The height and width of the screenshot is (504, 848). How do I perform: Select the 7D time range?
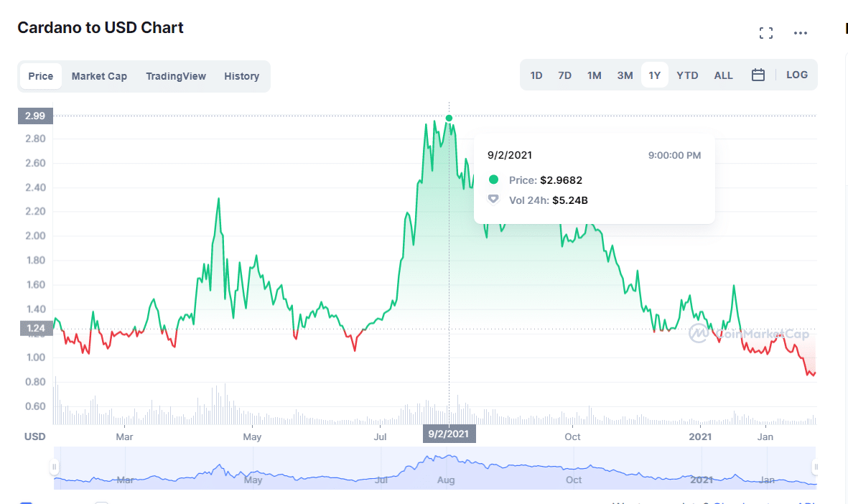564,75
